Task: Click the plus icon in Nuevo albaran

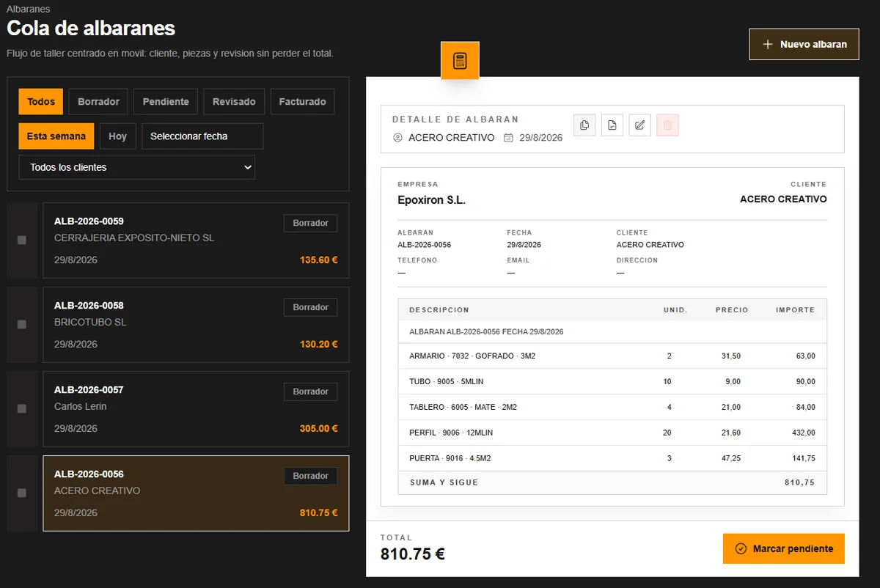Action: (x=768, y=44)
